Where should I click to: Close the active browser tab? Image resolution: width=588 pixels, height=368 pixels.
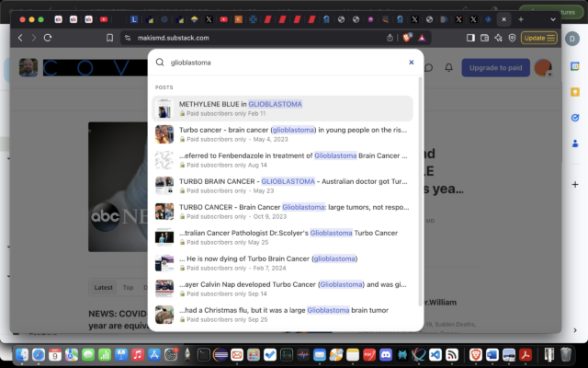[x=503, y=19]
